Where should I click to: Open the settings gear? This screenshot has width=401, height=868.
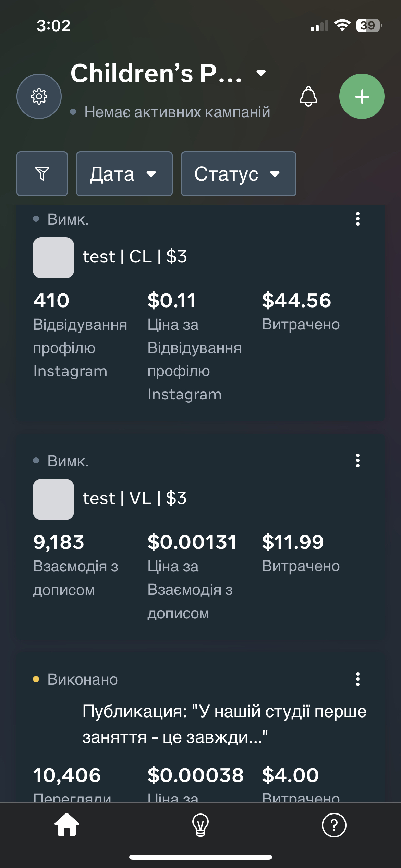tap(39, 96)
